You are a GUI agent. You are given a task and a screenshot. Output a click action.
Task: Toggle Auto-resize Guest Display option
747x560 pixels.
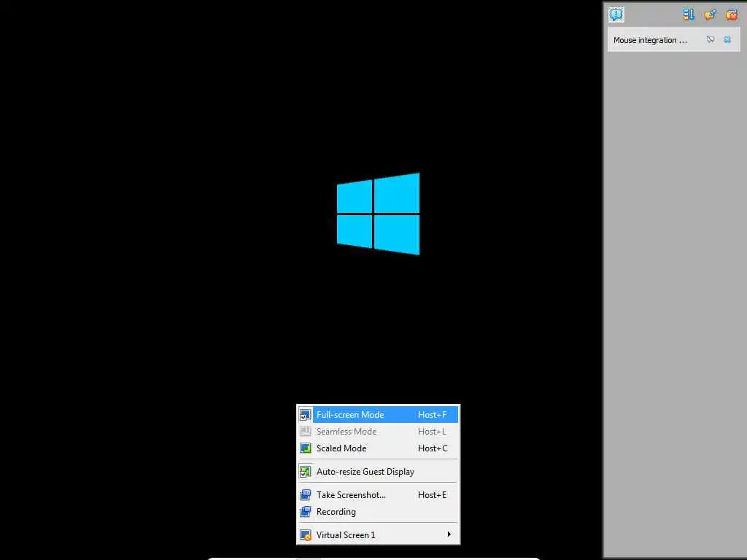(x=378, y=472)
